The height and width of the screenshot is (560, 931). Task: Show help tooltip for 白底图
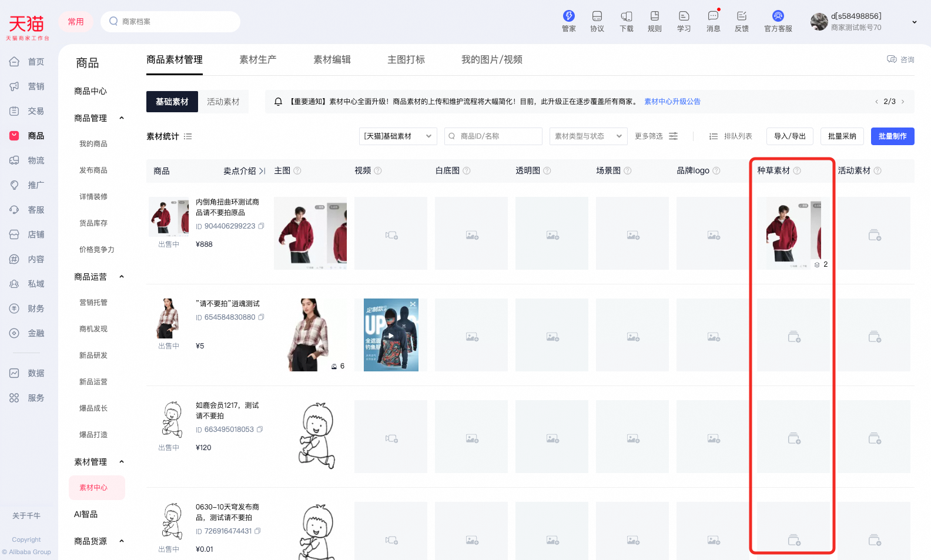pos(467,171)
